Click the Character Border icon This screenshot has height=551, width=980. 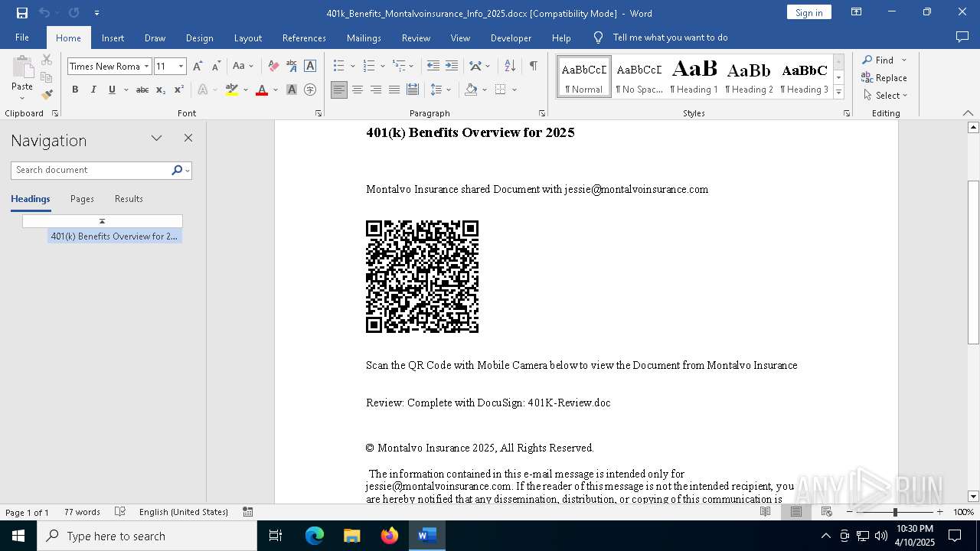click(x=310, y=67)
